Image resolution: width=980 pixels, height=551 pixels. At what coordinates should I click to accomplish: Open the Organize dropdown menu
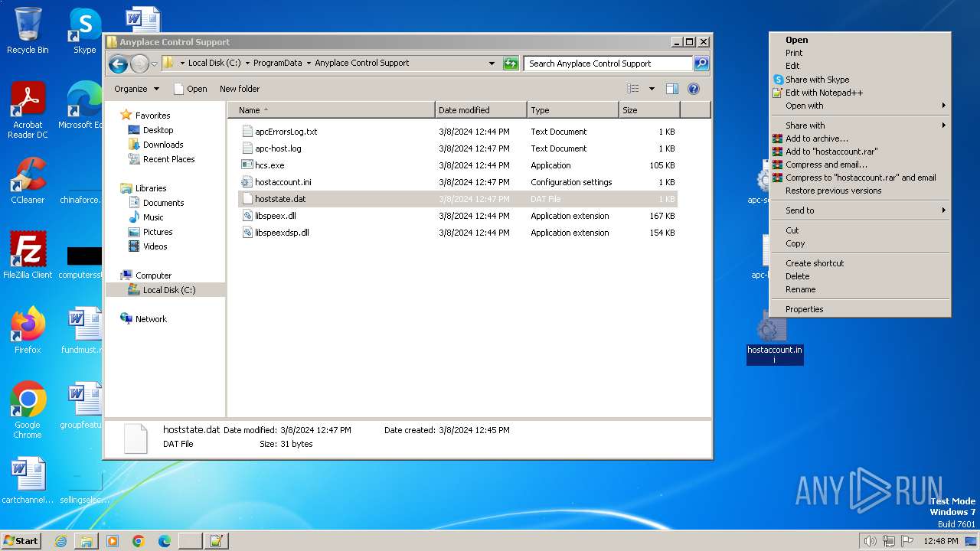click(136, 89)
